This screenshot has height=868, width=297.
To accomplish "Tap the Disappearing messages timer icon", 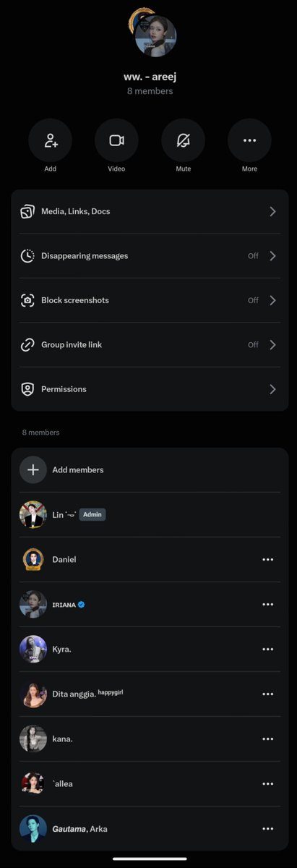I will click(x=27, y=256).
